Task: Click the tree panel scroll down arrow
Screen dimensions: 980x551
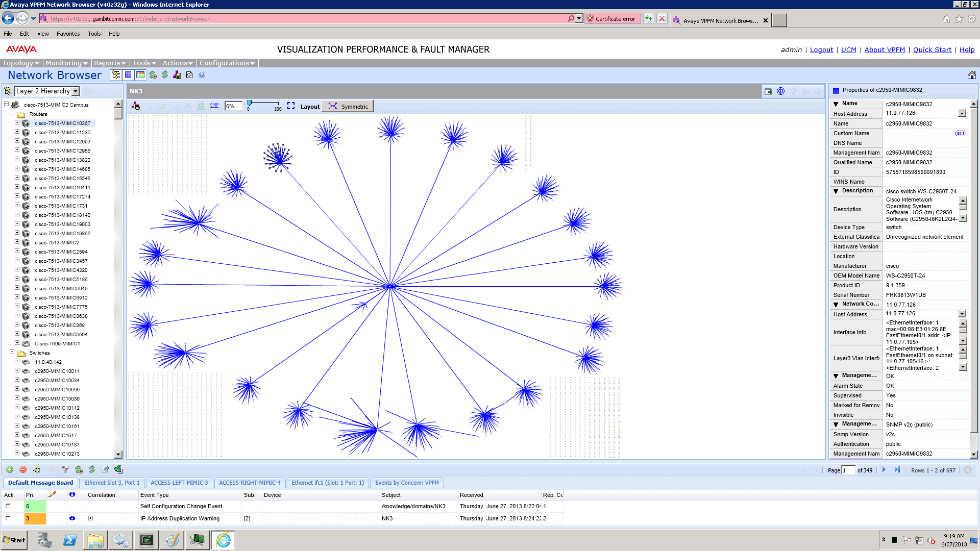Action: (x=118, y=454)
